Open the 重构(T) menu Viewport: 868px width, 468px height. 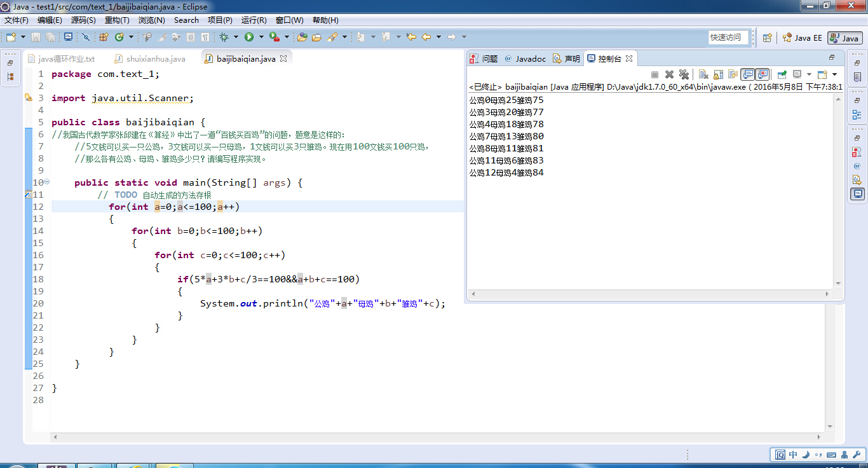(117, 20)
